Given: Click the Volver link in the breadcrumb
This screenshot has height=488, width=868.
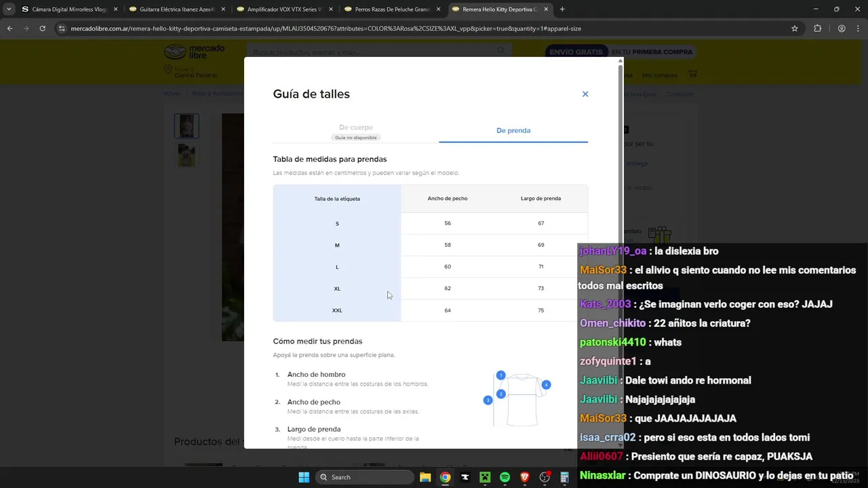Looking at the screenshot, I should [x=172, y=94].
